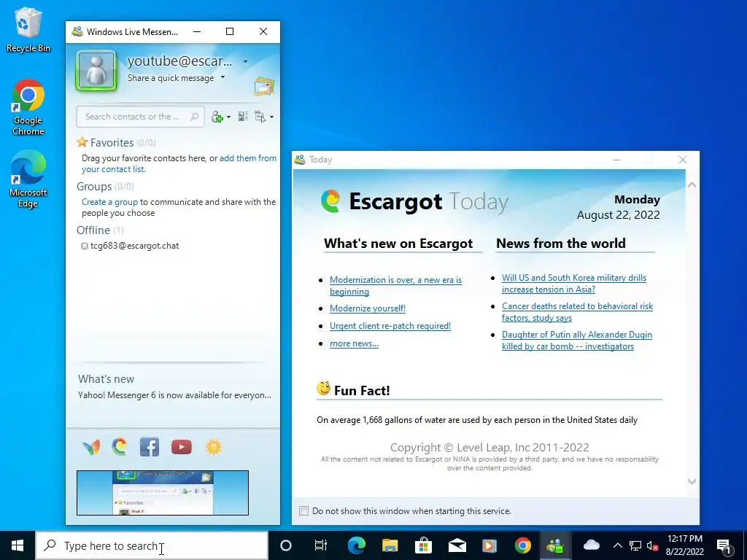The height and width of the screenshot is (560, 747).
Task: Expand the Share a quick message arrow
Action: pos(222,77)
